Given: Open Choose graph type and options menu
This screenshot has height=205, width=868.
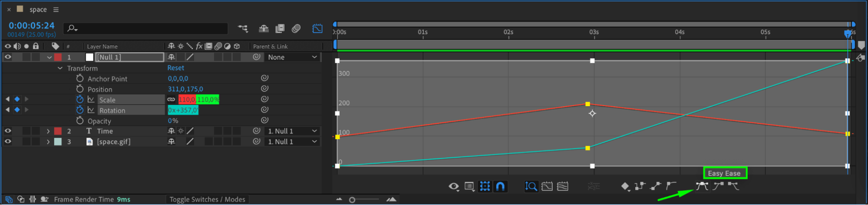Looking at the screenshot, I should point(469,186).
